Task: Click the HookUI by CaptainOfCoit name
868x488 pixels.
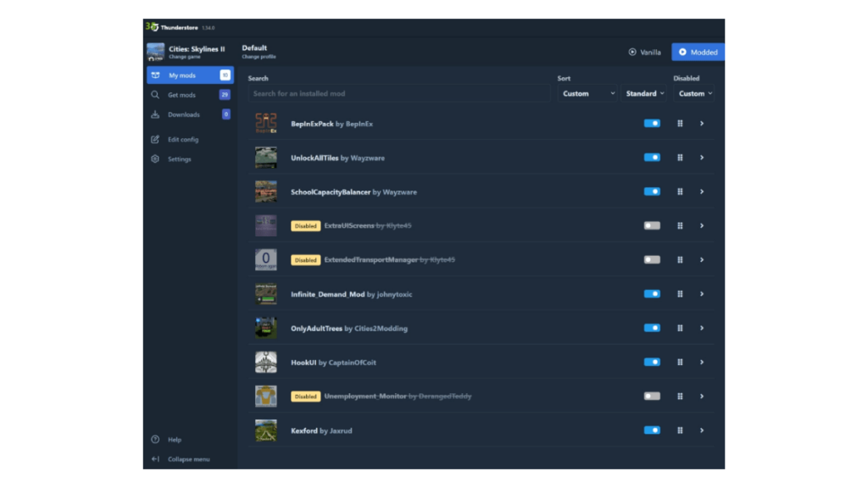Action: coord(333,363)
